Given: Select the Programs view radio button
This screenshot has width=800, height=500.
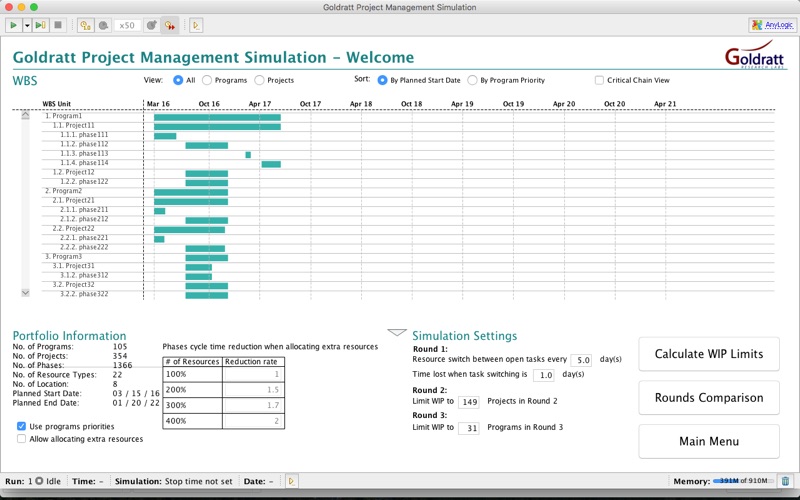Looking at the screenshot, I should tap(207, 80).
